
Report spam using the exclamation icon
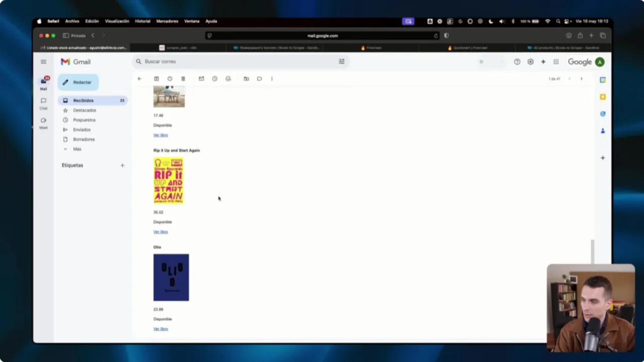(170, 79)
